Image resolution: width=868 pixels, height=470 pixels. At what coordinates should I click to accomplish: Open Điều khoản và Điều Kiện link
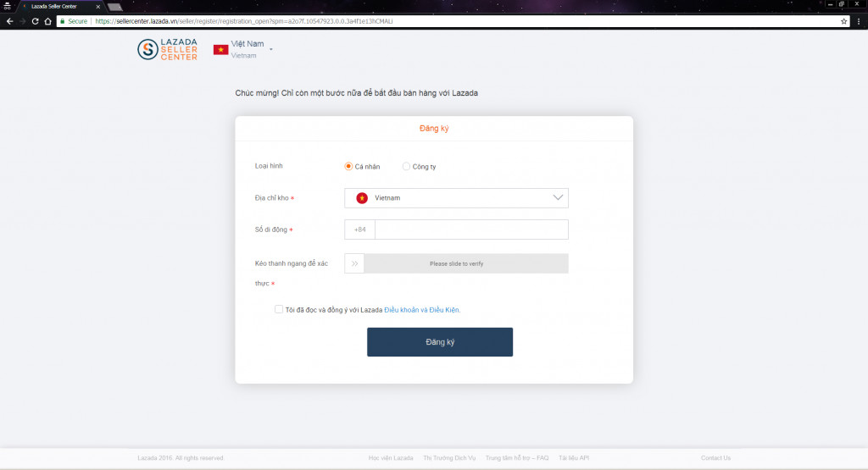[422, 310]
